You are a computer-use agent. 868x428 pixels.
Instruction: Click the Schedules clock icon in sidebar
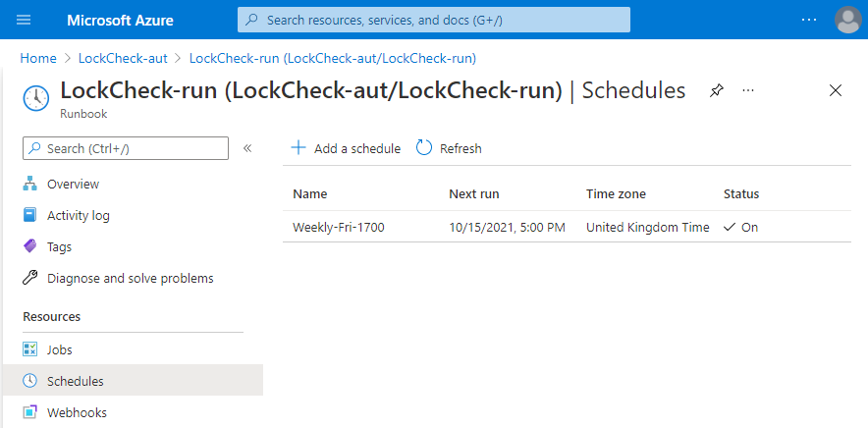click(29, 380)
